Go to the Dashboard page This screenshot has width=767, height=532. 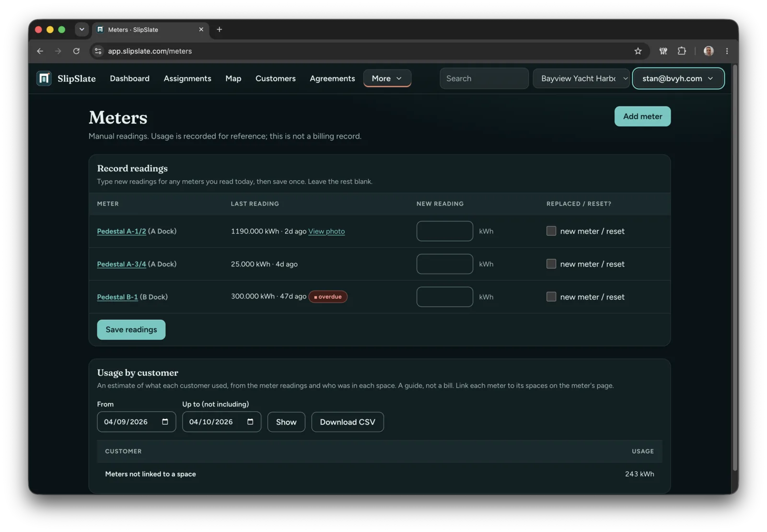click(x=129, y=78)
